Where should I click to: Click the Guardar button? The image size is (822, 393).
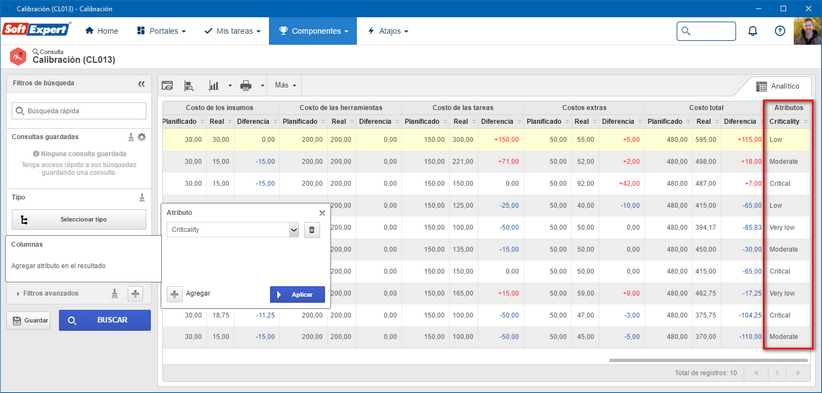[28, 320]
